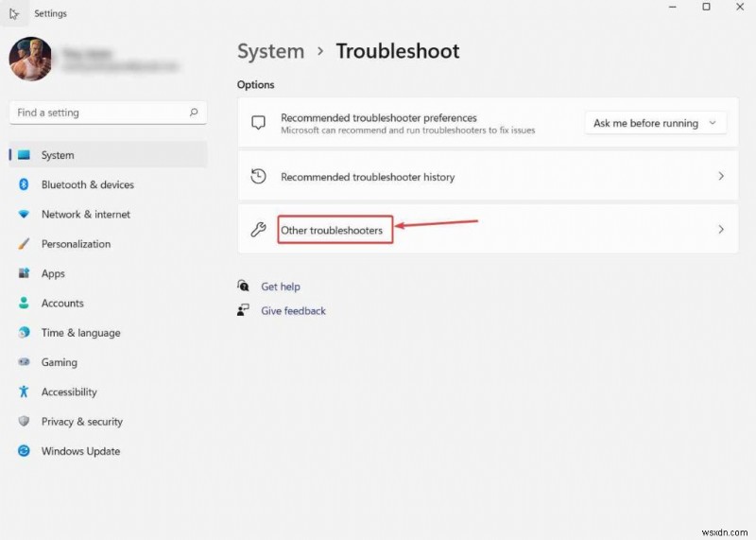The image size is (756, 540).
Task: Open Accessibility settings
Action: 108,392
